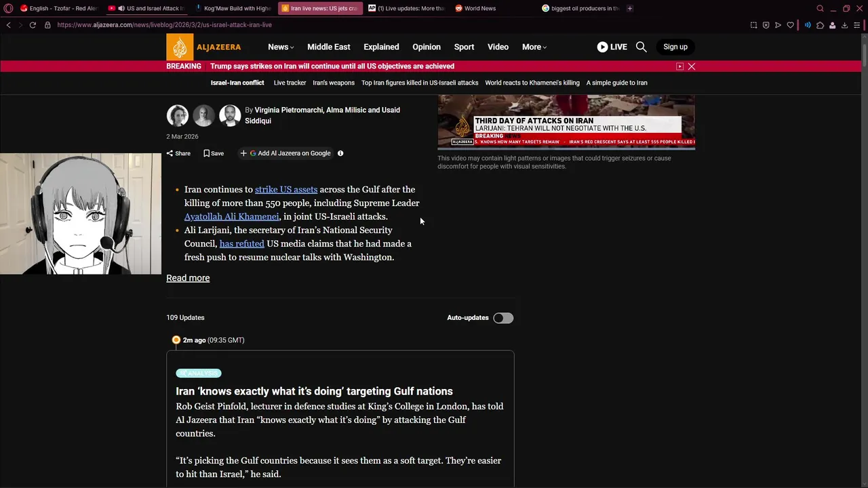
Task: Switch to English - Tzofar Red Alert tab
Action: coord(58,8)
